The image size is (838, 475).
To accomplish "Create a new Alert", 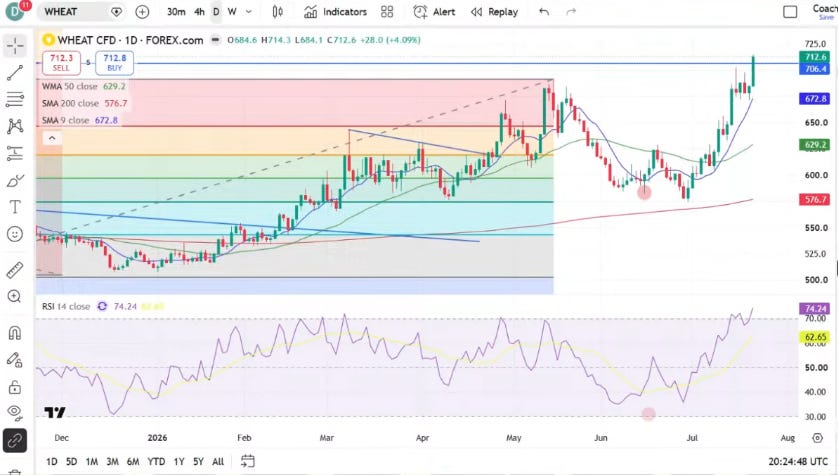I will pyautogui.click(x=434, y=12).
